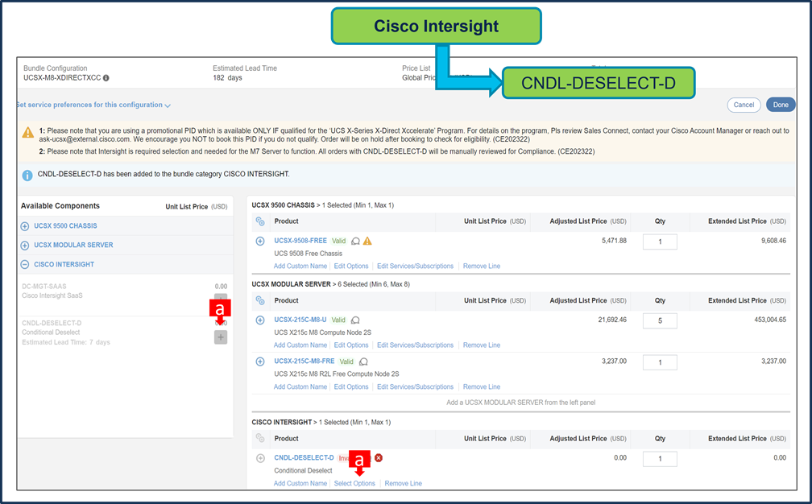Screen dimensions: 812x504
Task: Click Edit Options for UCSX-215C-M8-FRE
Action: 351,387
